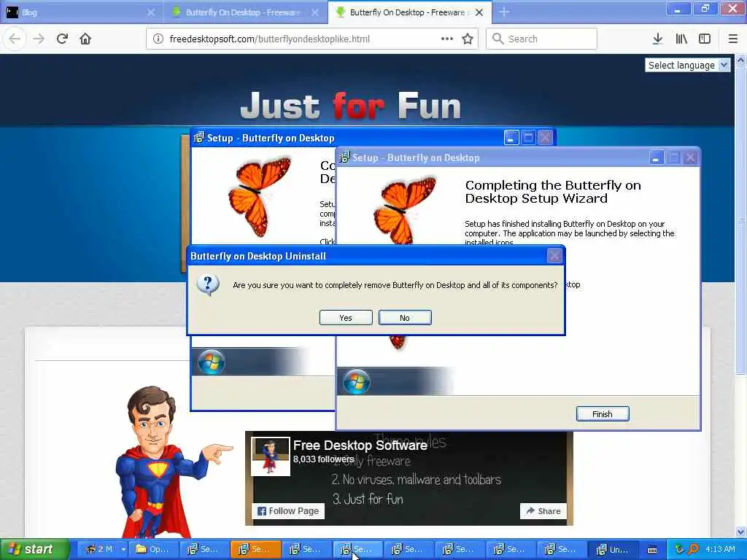This screenshot has width=747, height=560.
Task: Click the browser Search field
Action: click(541, 39)
